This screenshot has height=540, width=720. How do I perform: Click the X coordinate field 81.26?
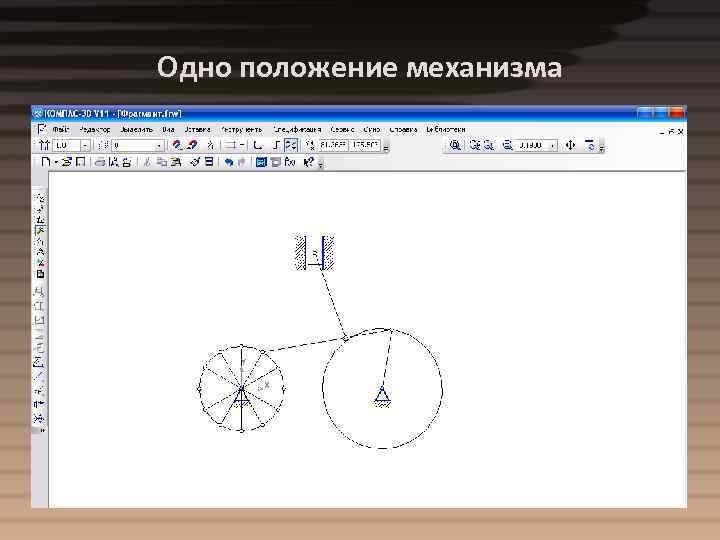point(333,146)
